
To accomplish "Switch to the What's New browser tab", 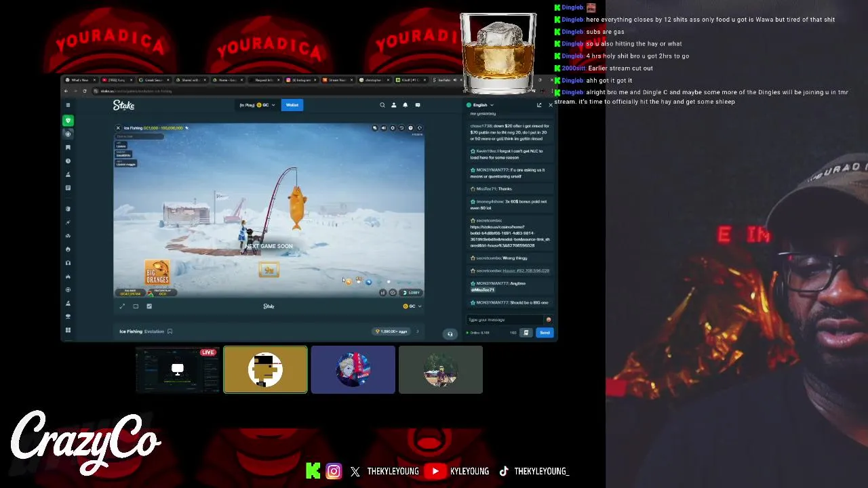I will pyautogui.click(x=80, y=80).
